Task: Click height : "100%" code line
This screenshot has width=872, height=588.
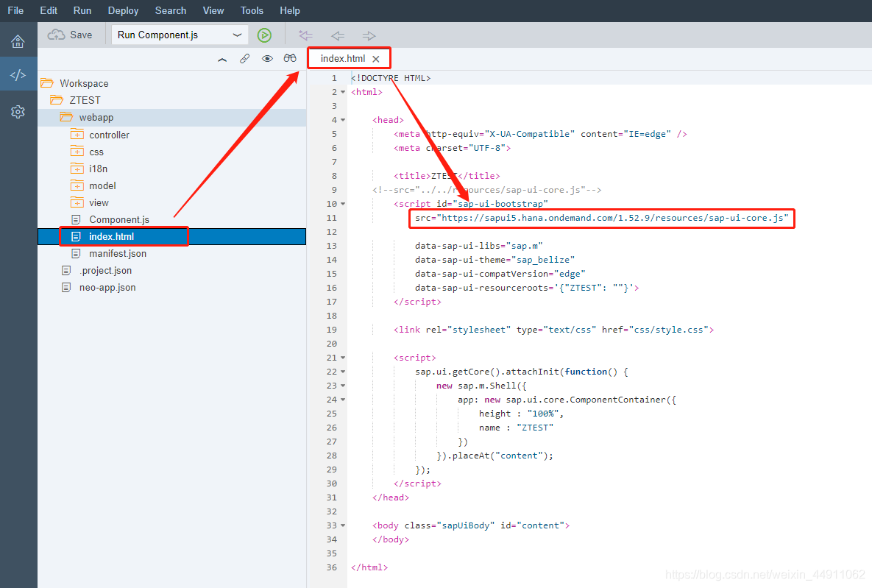Action: [x=522, y=414]
